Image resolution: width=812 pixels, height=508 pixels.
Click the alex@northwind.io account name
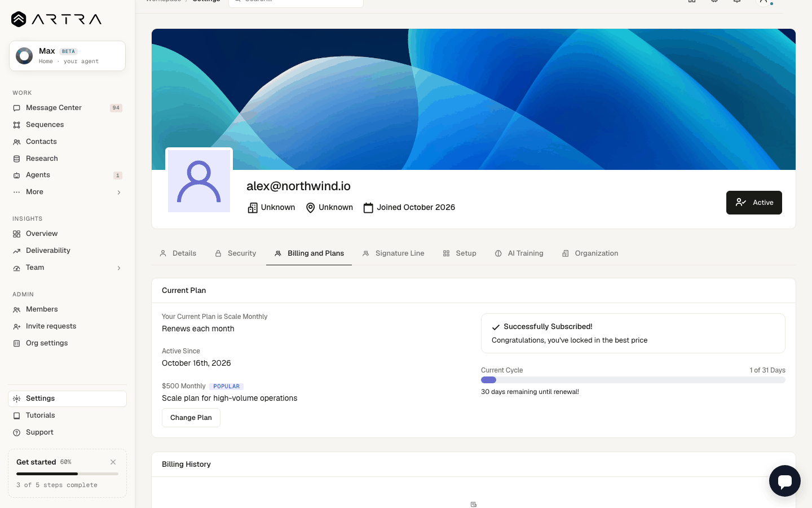pos(298,186)
